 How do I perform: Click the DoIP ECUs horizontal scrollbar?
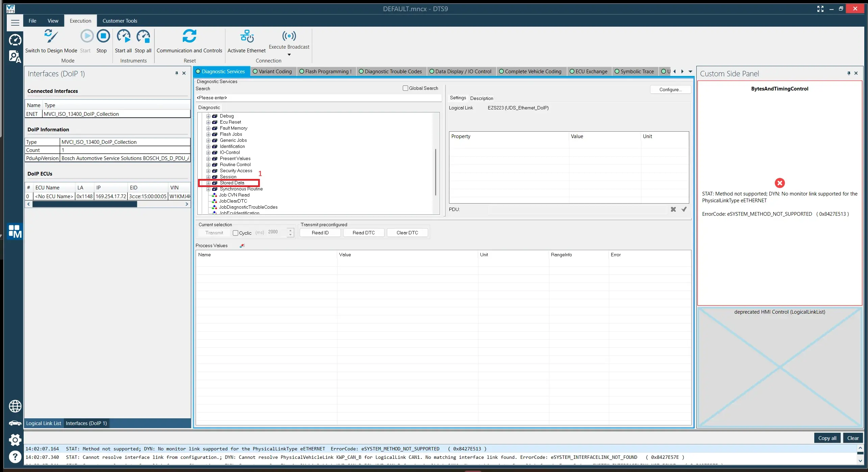(85, 204)
